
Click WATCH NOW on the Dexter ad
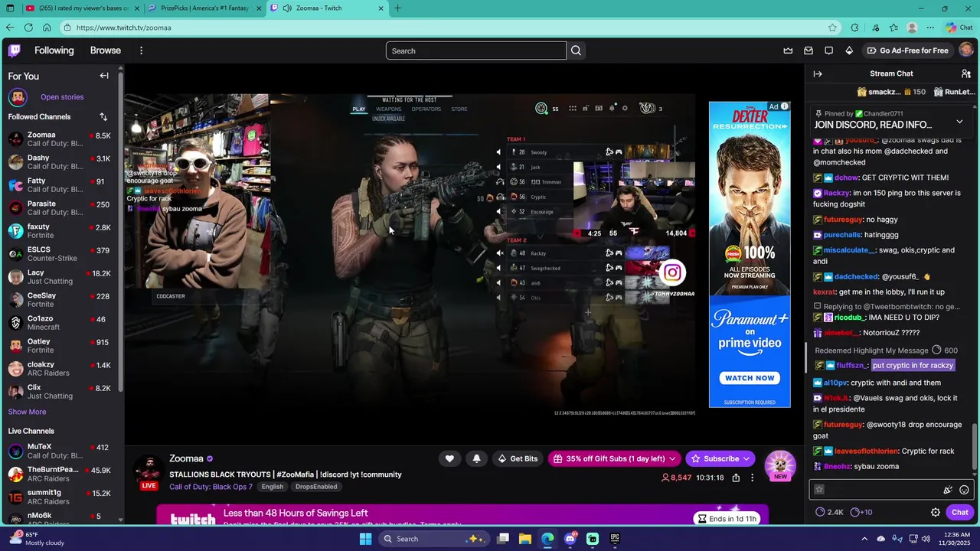(x=750, y=378)
